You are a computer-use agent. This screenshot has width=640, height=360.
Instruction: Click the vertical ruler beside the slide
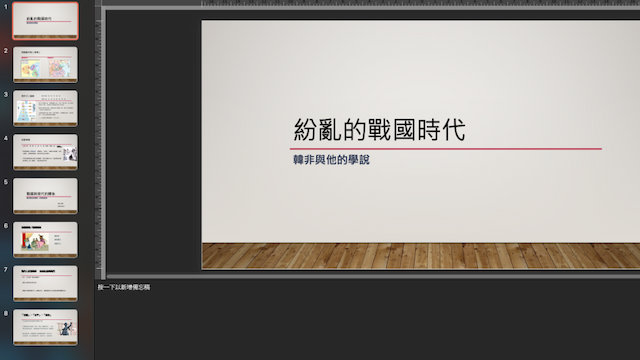click(x=98, y=143)
